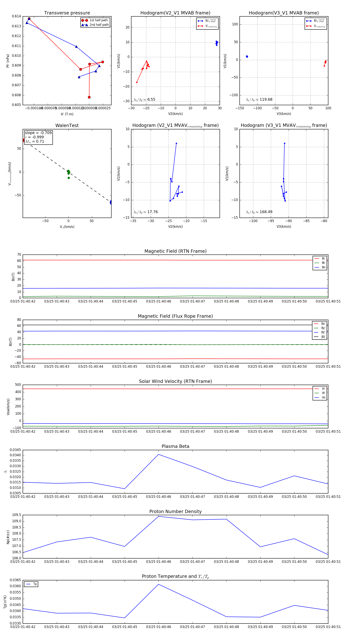Click the Bn entry in RTN legend
The image size is (351, 644).
pyautogui.click(x=323, y=267)
